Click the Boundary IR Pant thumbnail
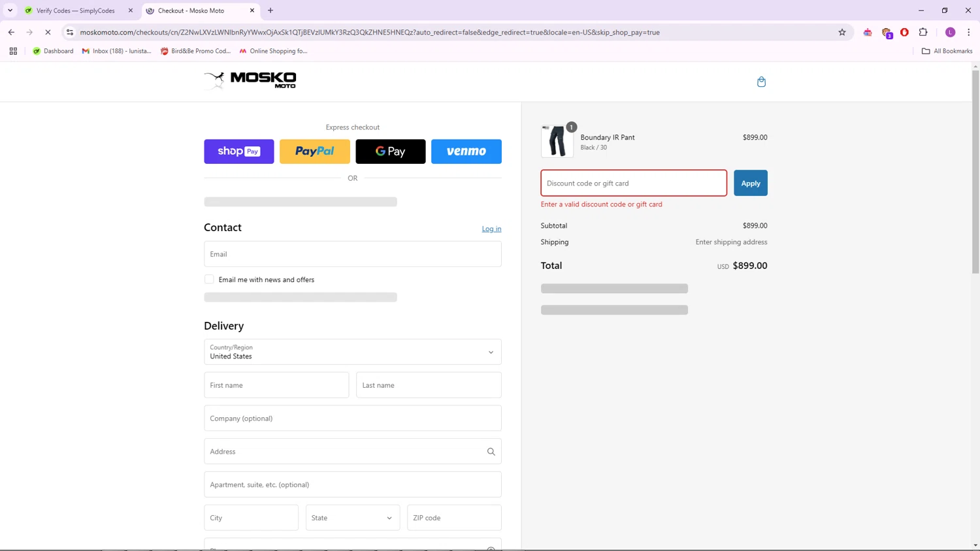Image resolution: width=980 pixels, height=551 pixels. click(557, 141)
